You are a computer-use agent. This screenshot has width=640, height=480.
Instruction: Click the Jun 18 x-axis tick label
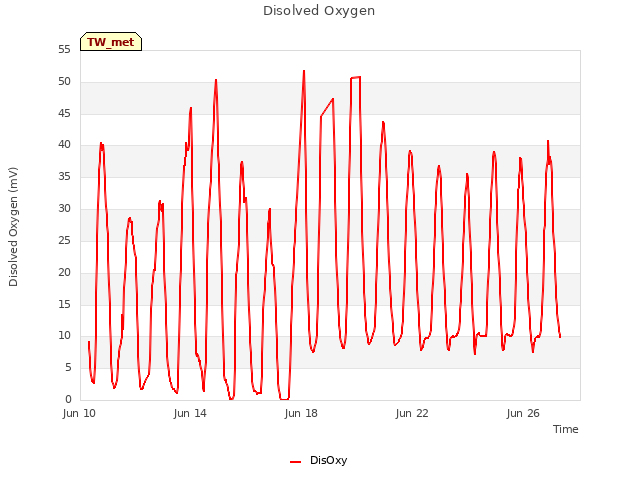301,413
